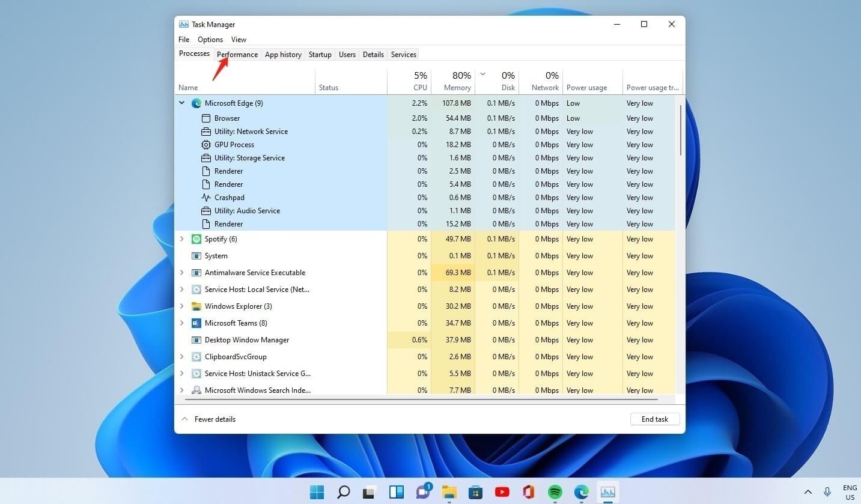Click the Microsoft Teams process icon
This screenshot has height=504, width=861.
click(x=196, y=323)
